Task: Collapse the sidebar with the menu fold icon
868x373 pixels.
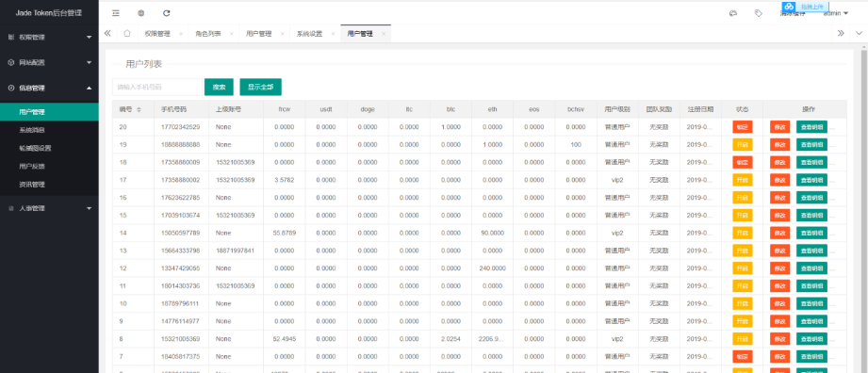Action: coord(115,13)
